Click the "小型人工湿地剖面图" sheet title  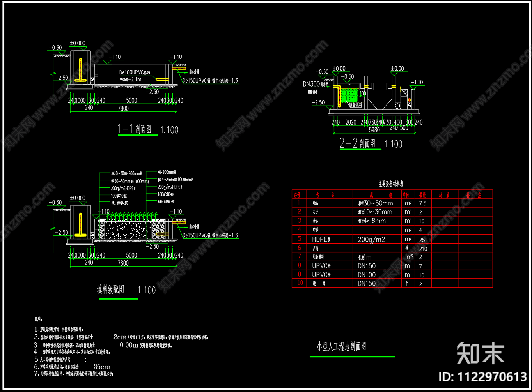341,346
